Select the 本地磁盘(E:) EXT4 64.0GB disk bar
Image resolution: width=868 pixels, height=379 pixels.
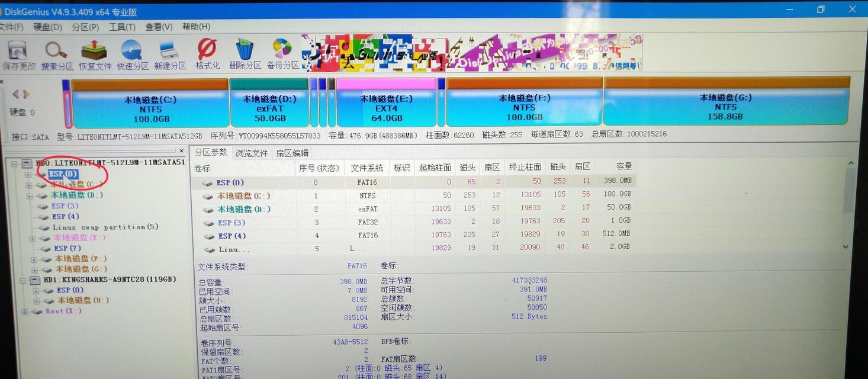(x=386, y=102)
